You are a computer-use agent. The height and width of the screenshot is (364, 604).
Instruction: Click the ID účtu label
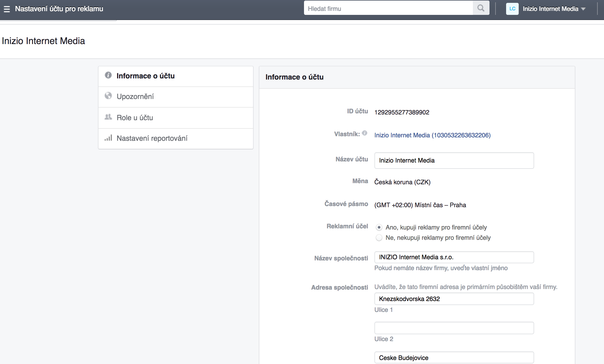(x=358, y=111)
